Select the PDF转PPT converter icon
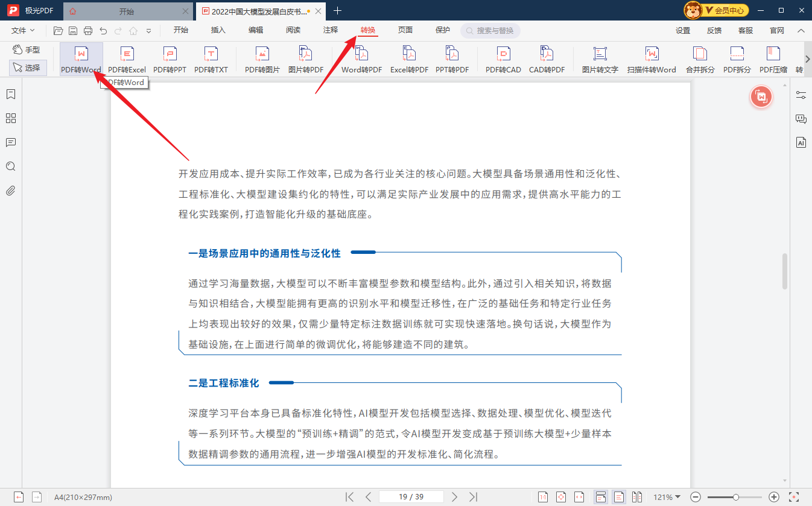This screenshot has width=812, height=506. pyautogui.click(x=170, y=60)
